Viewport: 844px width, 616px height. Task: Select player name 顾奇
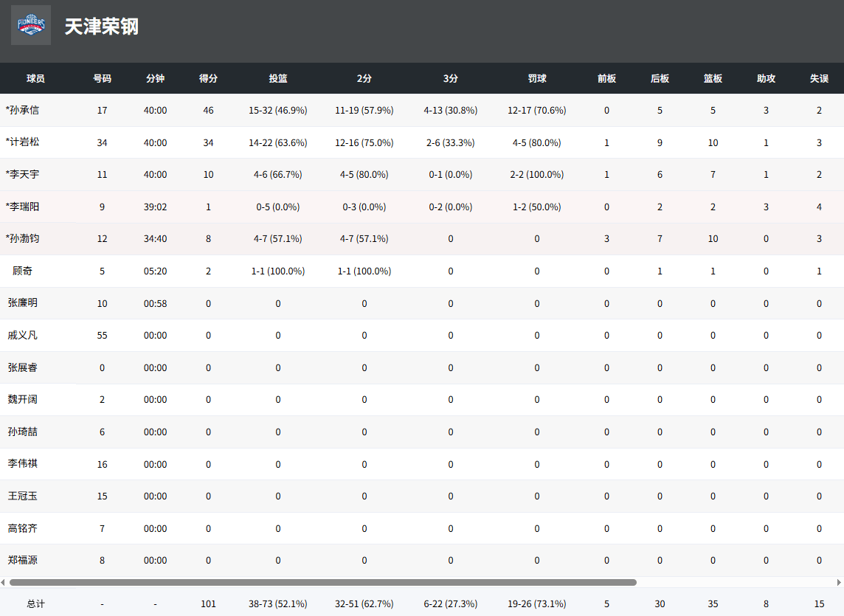pyautogui.click(x=22, y=271)
